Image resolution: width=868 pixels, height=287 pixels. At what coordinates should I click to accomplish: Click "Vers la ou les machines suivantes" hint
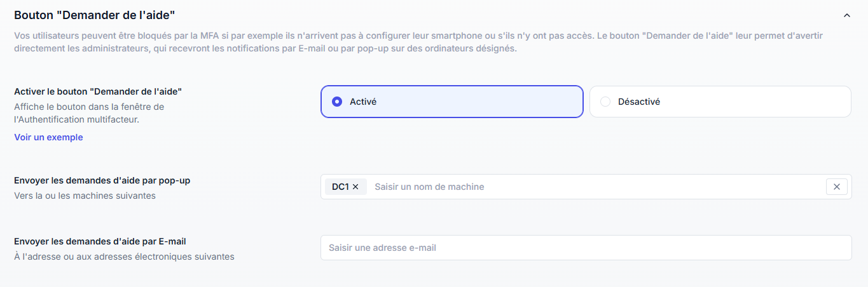pyautogui.click(x=85, y=196)
